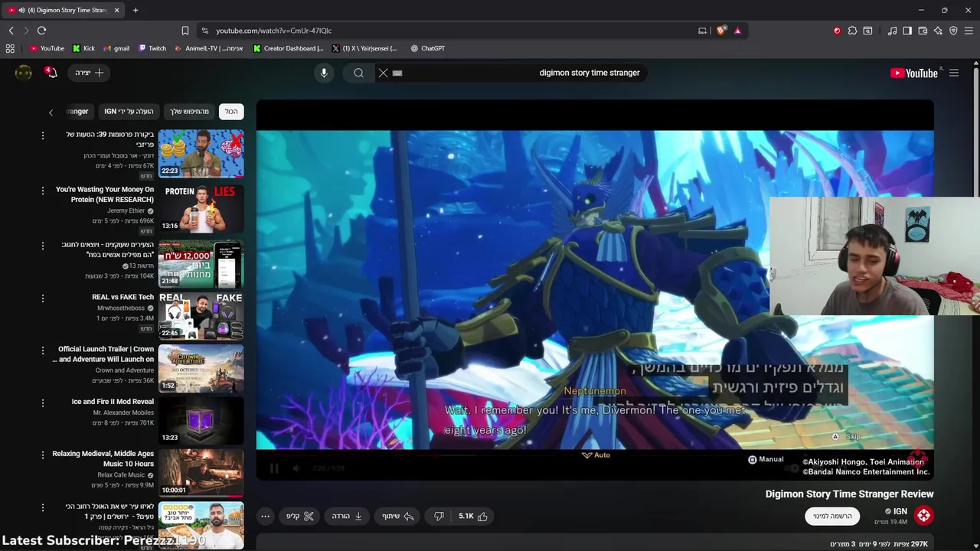Image resolution: width=980 pixels, height=551 pixels.
Task: Open the Creator Dashboard bookmark
Action: coord(289,48)
